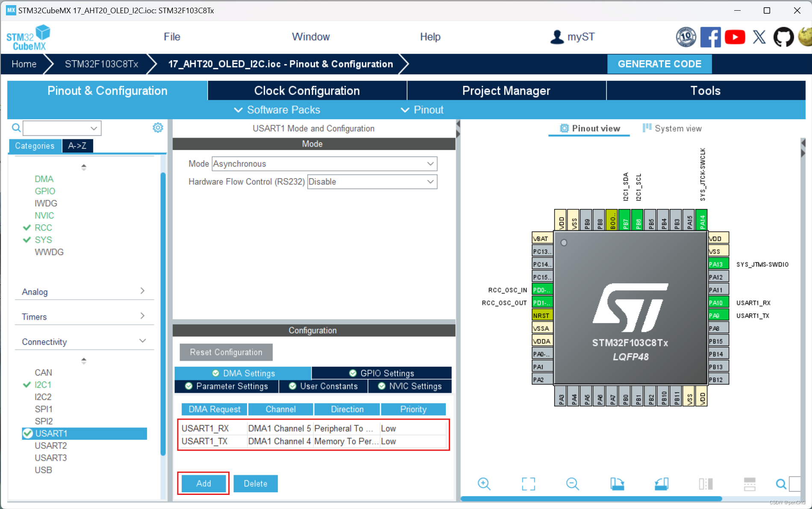Viewport: 812px width, 509px height.
Task: Click the STM32CubeMX logo
Action: (x=28, y=38)
